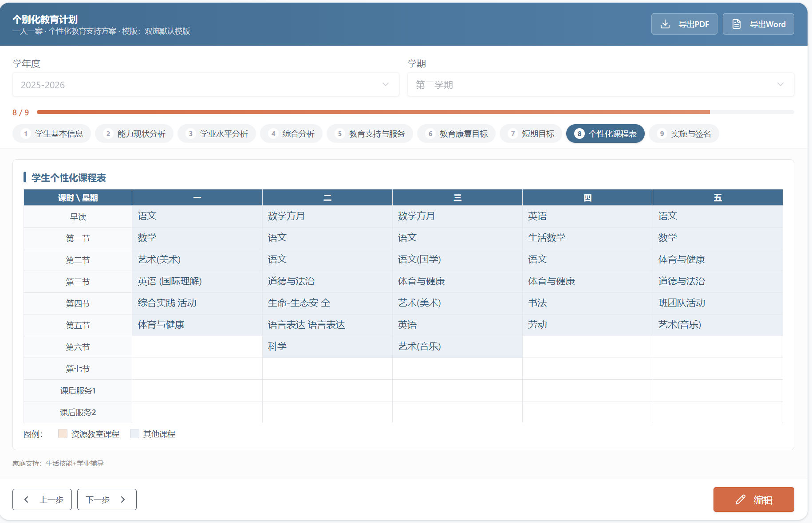This screenshot has height=523, width=812.
Task: Click the document icon on 导出Word
Action: click(736, 24)
